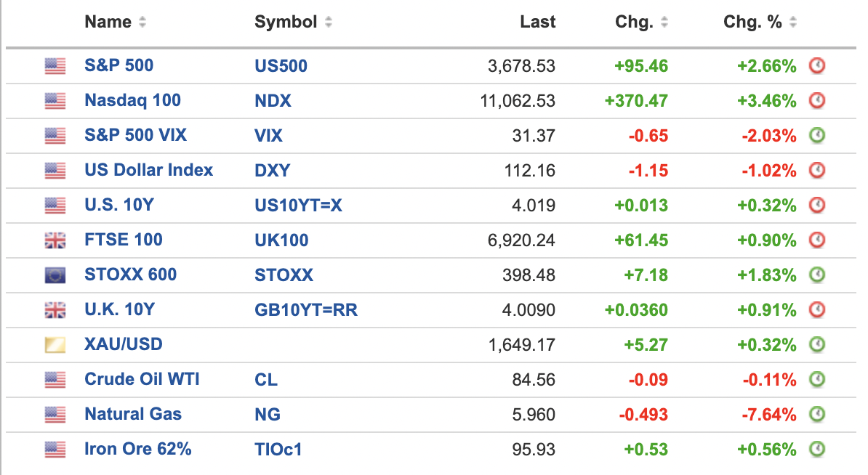Click the Last column header

[537, 22]
